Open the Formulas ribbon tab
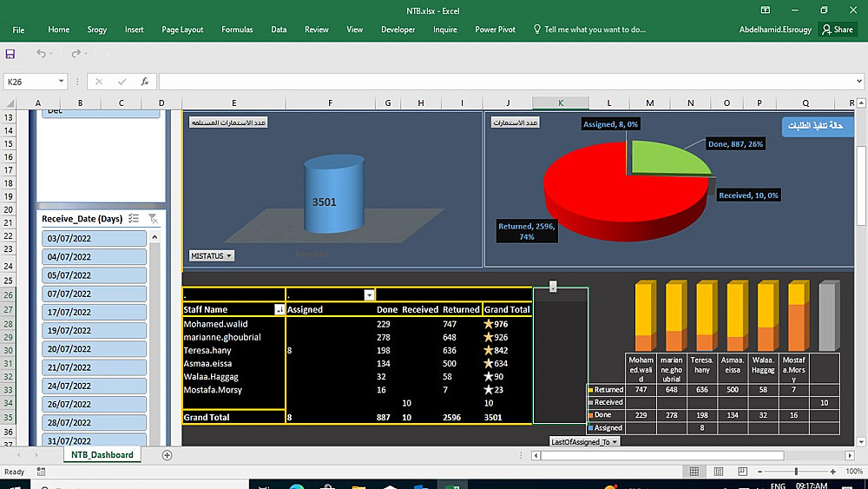 [x=237, y=30]
